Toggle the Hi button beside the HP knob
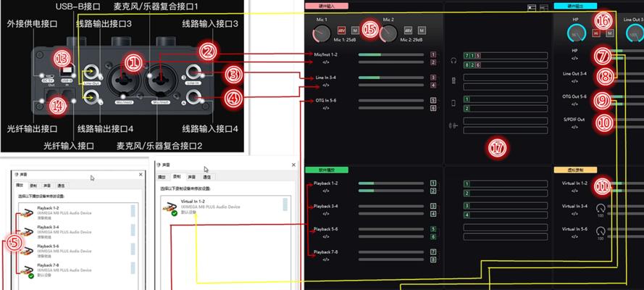This screenshot has height=290, width=644. tap(595, 33)
